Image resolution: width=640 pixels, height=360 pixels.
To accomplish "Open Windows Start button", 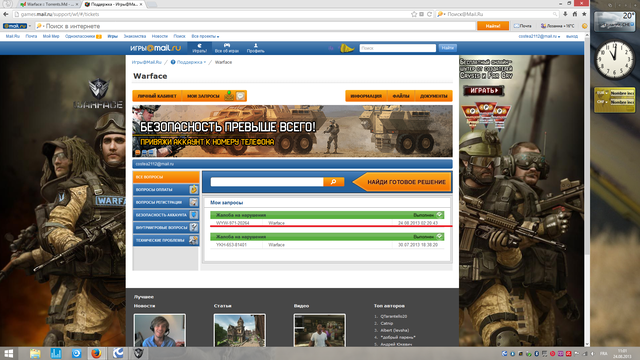I will (x=9, y=353).
